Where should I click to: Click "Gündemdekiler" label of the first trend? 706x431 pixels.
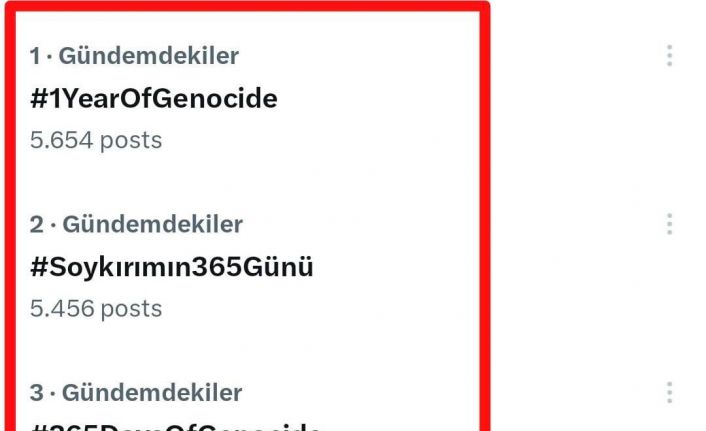pyautogui.click(x=149, y=56)
